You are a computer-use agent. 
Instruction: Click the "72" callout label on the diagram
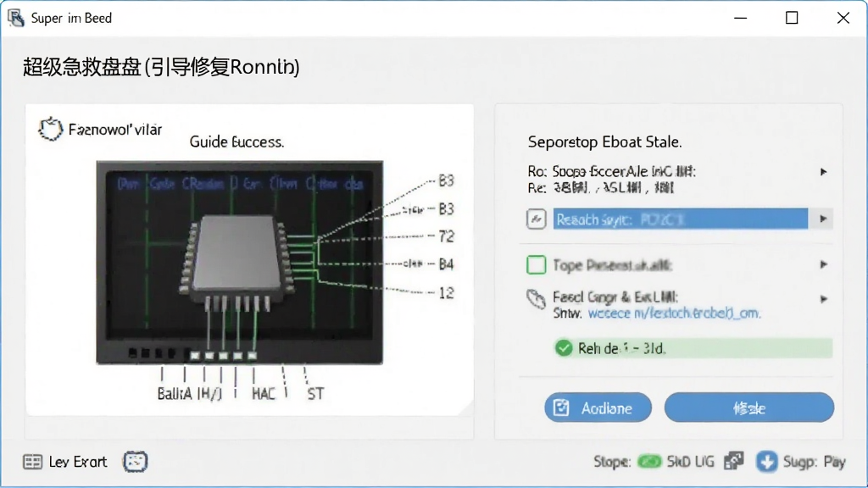pos(446,237)
